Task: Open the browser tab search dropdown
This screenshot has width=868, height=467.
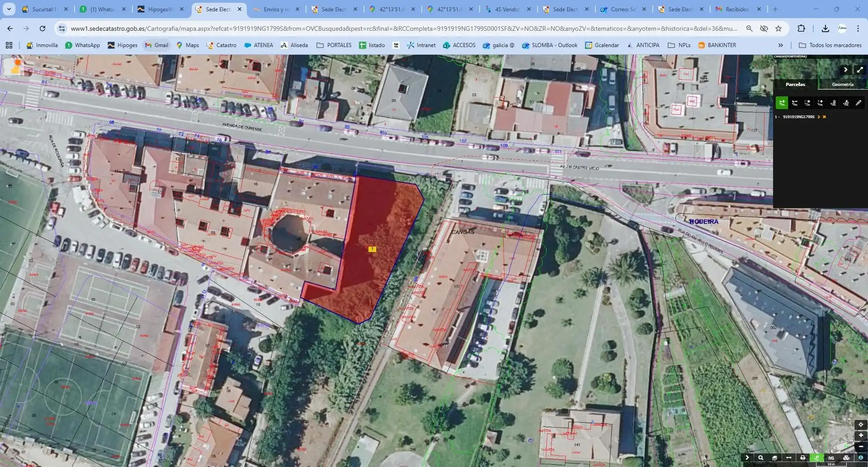Action: [x=9, y=9]
